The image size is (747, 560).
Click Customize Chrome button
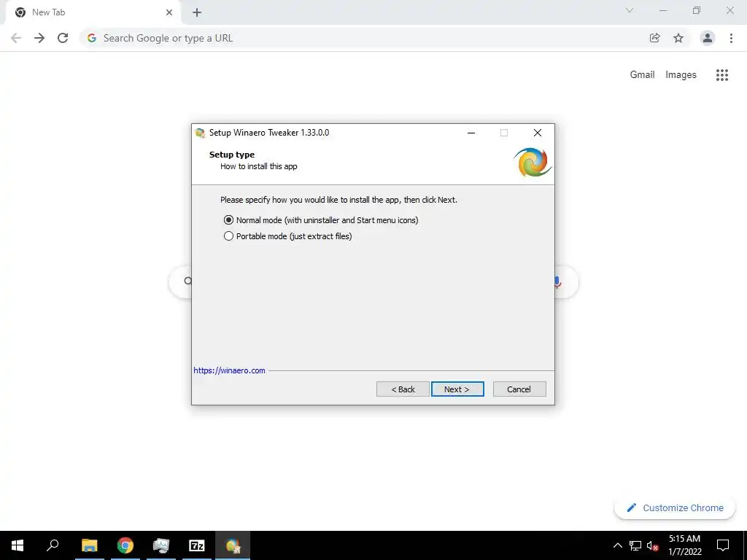[675, 507]
